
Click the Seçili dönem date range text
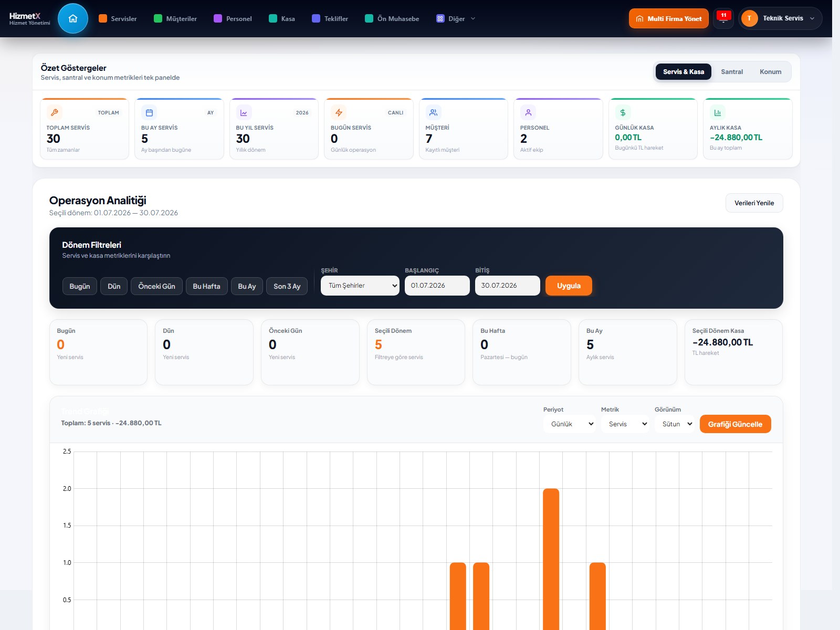tap(113, 213)
